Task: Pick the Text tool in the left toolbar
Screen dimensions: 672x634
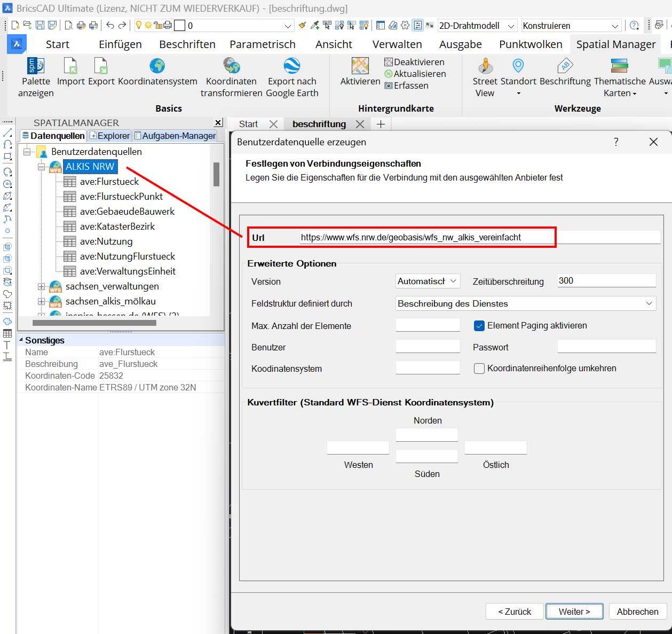Action: pyautogui.click(x=7, y=346)
